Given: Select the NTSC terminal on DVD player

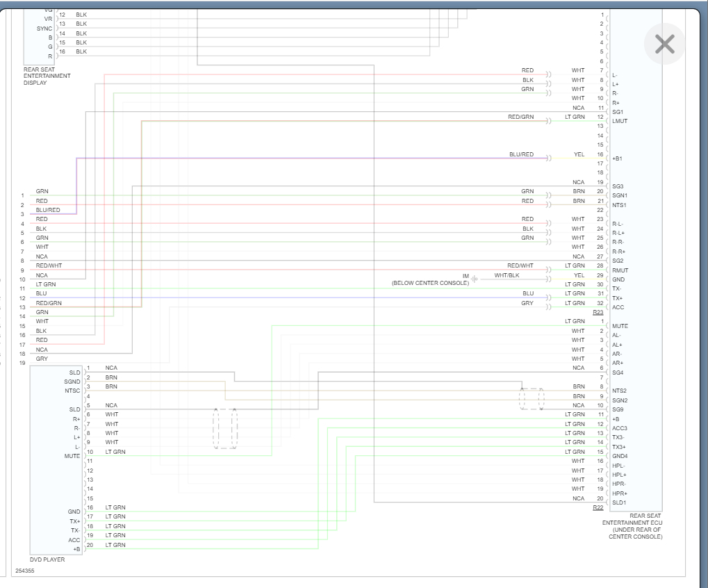Looking at the screenshot, I should pos(72,391).
